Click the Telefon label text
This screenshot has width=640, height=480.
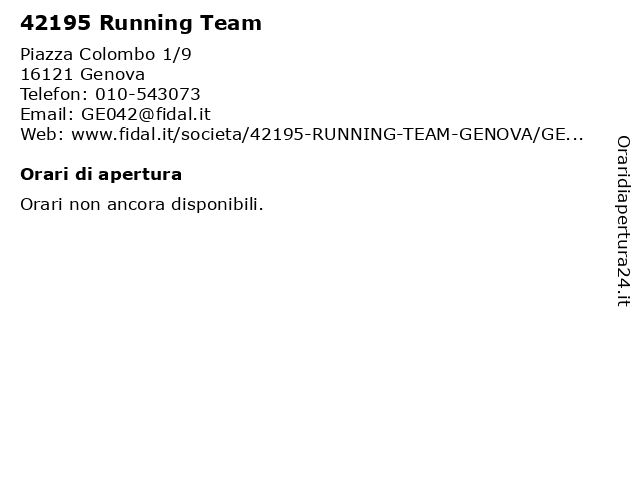[x=54, y=94]
